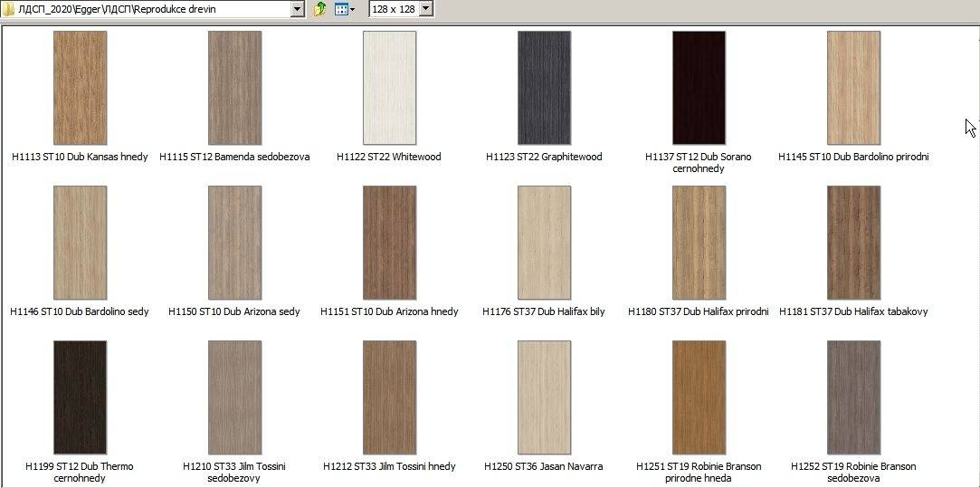This screenshot has height=488, width=980.
Task: Select H1210 Jilm Tossini sedobezovy thumbnail
Action: (235, 397)
